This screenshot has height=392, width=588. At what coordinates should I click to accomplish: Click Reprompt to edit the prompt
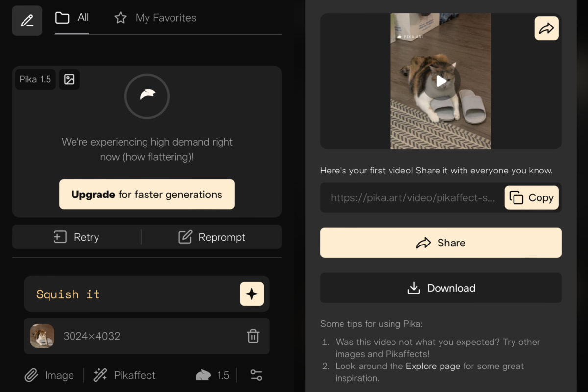tap(212, 237)
